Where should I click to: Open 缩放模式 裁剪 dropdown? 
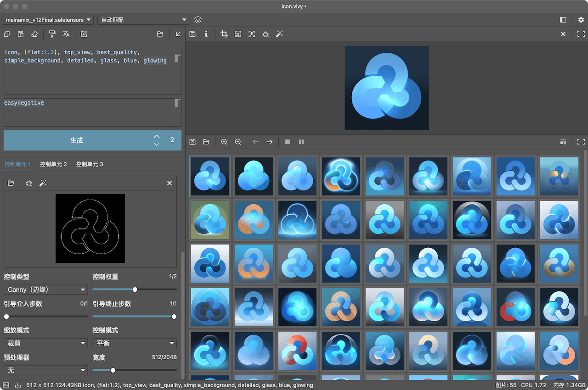(45, 343)
